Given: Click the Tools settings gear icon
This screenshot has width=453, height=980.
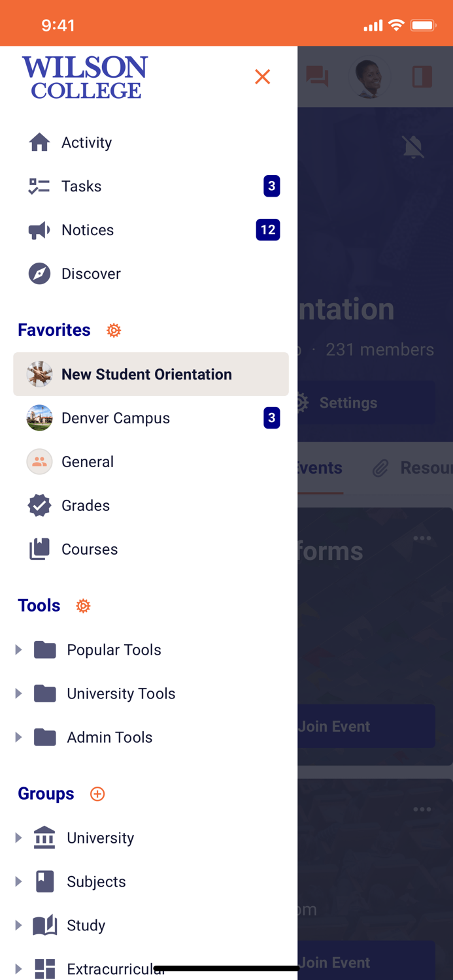Looking at the screenshot, I should [x=83, y=606].
